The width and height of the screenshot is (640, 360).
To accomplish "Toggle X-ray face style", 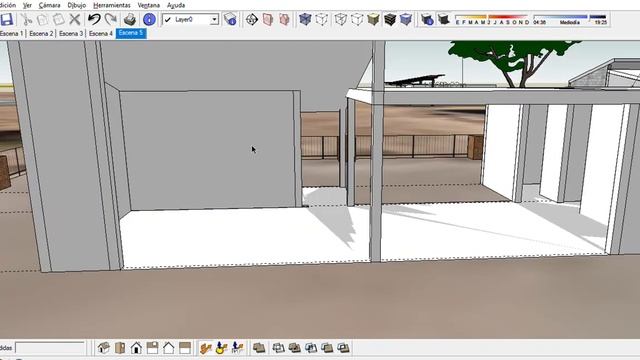I will [x=305, y=19].
